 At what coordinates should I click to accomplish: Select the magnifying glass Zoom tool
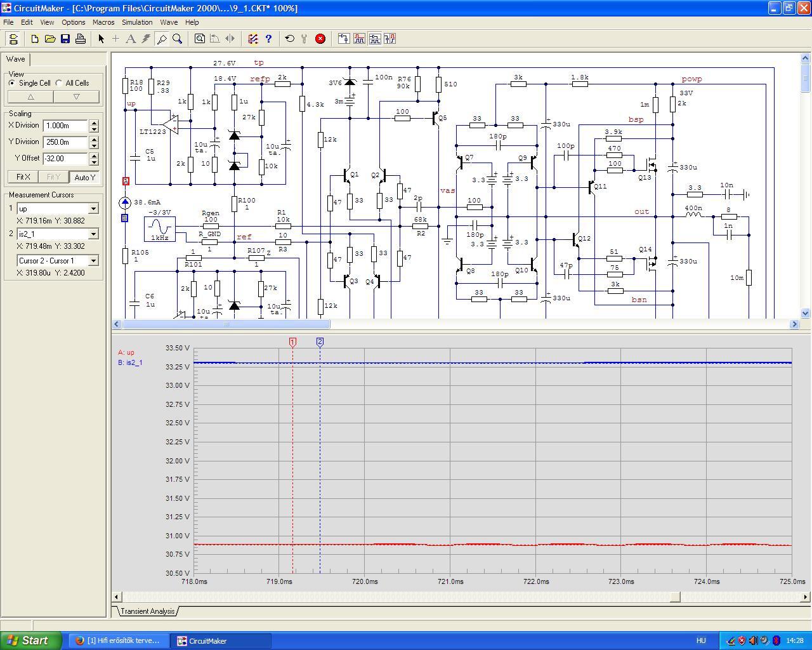coord(178,39)
